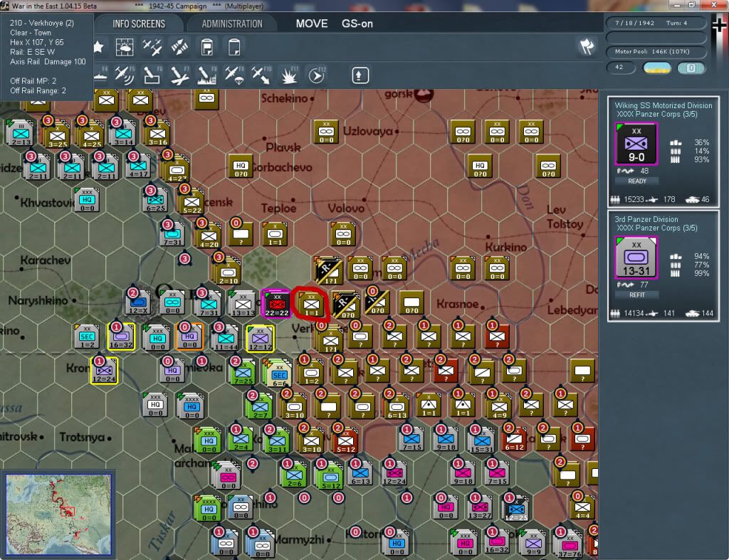Select the 11=44 unit counter
Image resolution: width=729 pixels, height=560 pixels.
[x=226, y=338]
